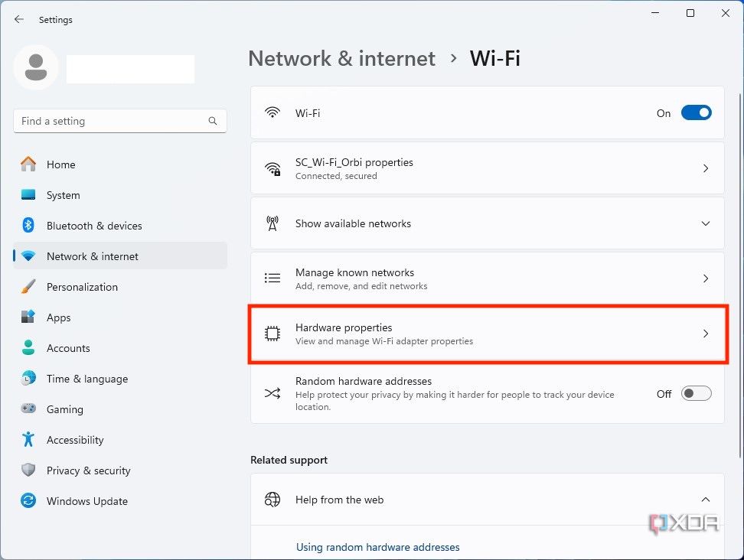Open Windows Update page

[120, 501]
